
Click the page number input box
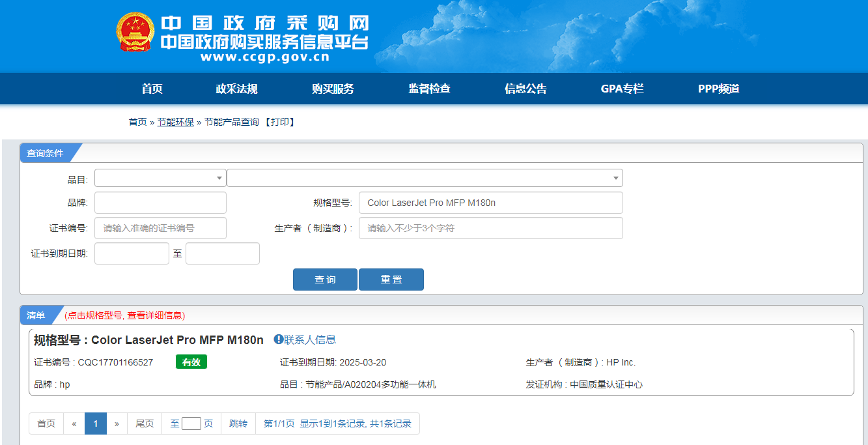[x=191, y=423]
